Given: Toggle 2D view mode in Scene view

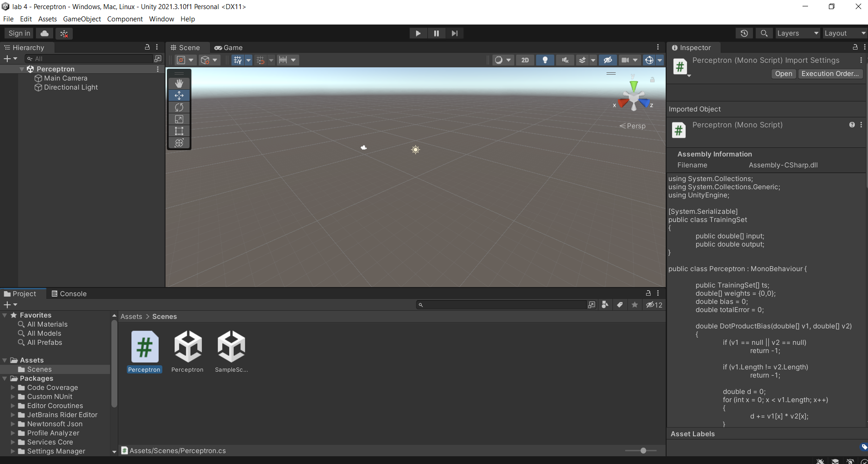Looking at the screenshot, I should tap(525, 60).
